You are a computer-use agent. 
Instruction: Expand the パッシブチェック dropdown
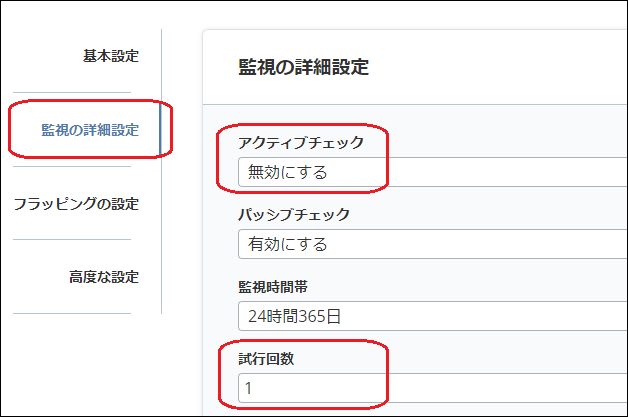pos(432,244)
